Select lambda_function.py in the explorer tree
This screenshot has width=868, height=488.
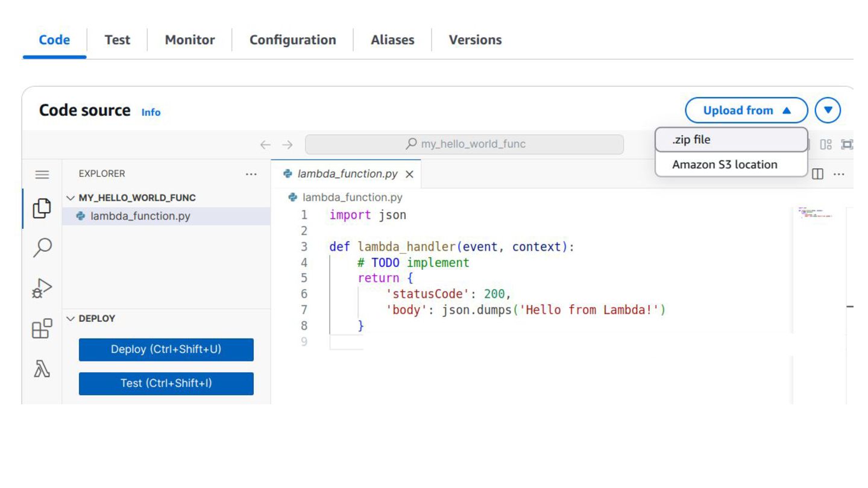click(x=166, y=216)
